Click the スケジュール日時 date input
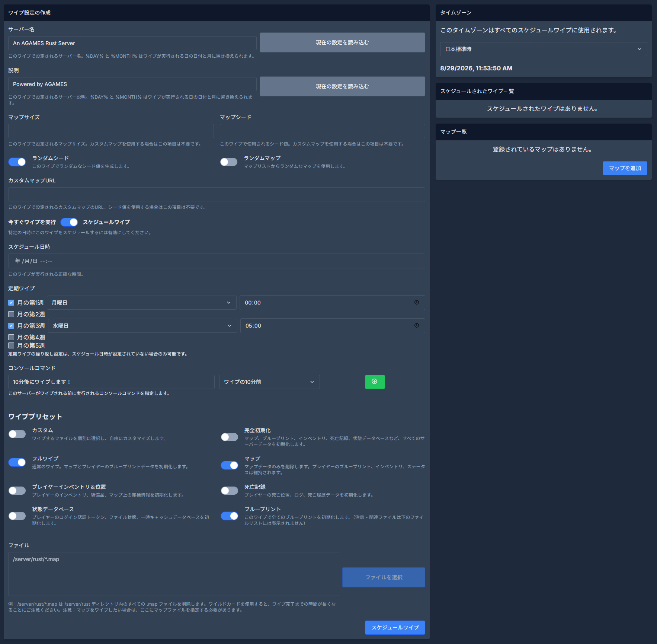657x644 pixels. pyautogui.click(x=217, y=261)
